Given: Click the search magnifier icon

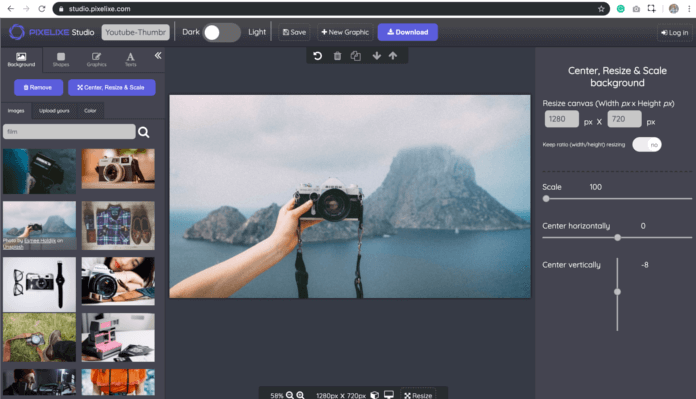Looking at the screenshot, I should 143,132.
